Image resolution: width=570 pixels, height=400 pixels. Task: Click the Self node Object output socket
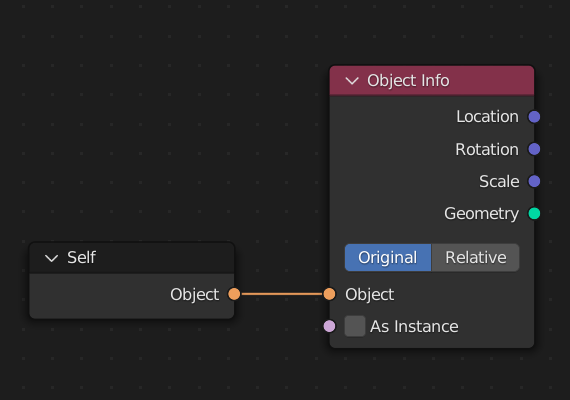click(234, 294)
